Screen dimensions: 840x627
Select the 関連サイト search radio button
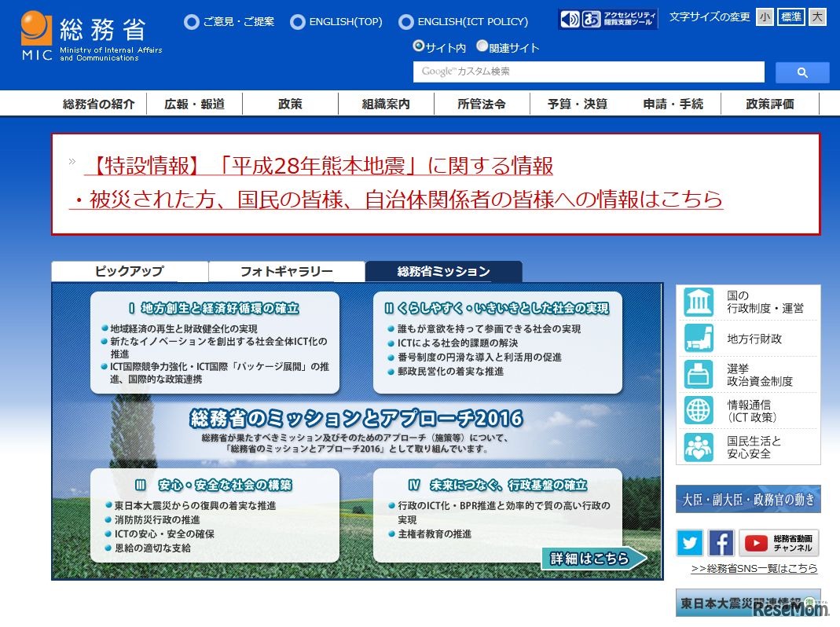481,46
